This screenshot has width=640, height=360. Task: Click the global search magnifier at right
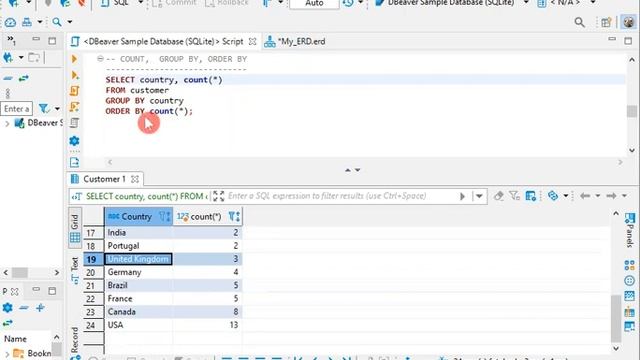(x=579, y=22)
